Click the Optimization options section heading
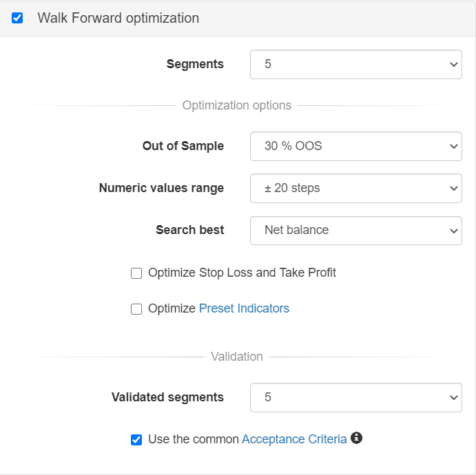 point(236,105)
